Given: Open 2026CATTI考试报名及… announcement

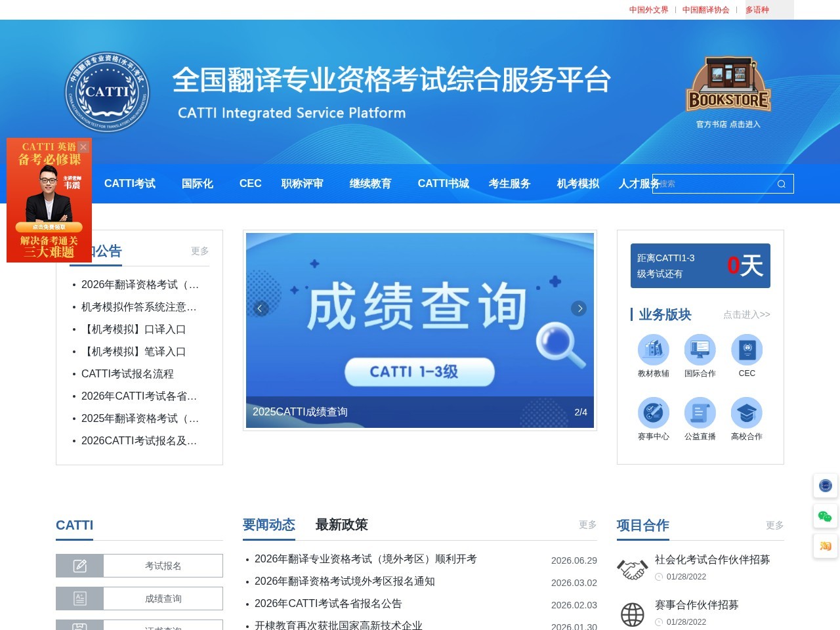Looking at the screenshot, I should (139, 441).
